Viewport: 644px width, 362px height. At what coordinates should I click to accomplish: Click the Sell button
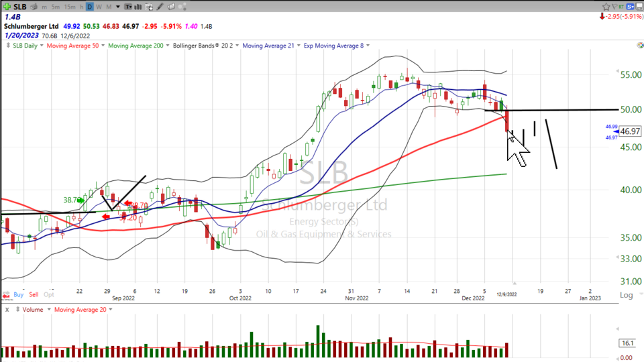coord(34,294)
